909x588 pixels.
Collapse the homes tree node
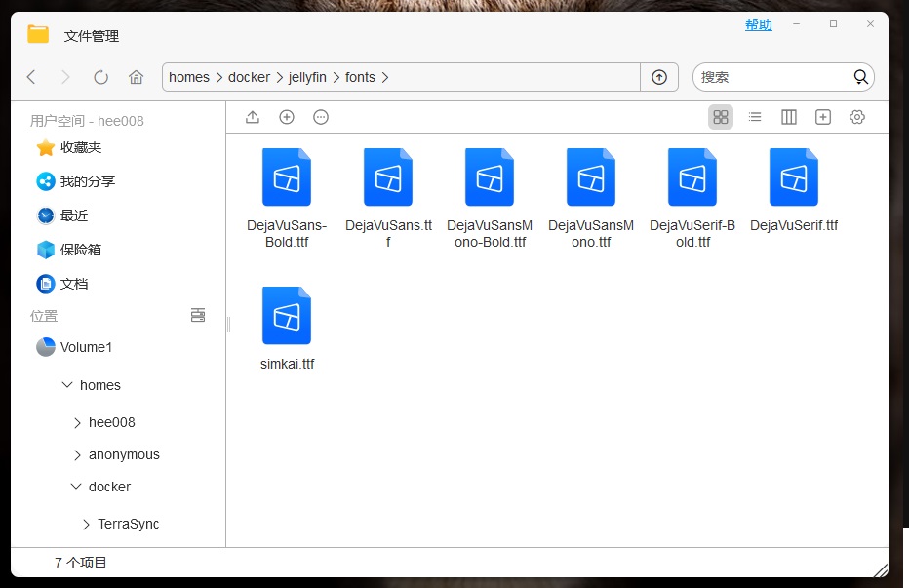(x=67, y=385)
